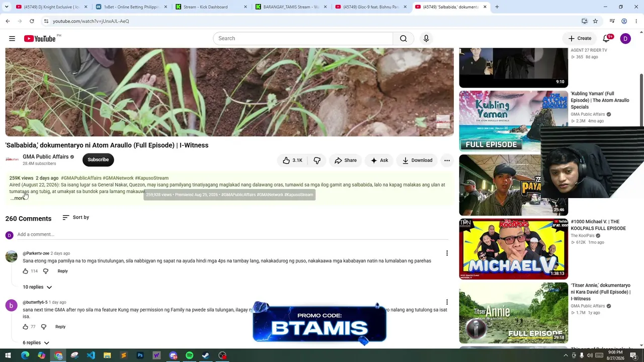Image resolution: width=644 pixels, height=362 pixels.
Task: Like the video with thumbs up
Action: tap(292, 160)
